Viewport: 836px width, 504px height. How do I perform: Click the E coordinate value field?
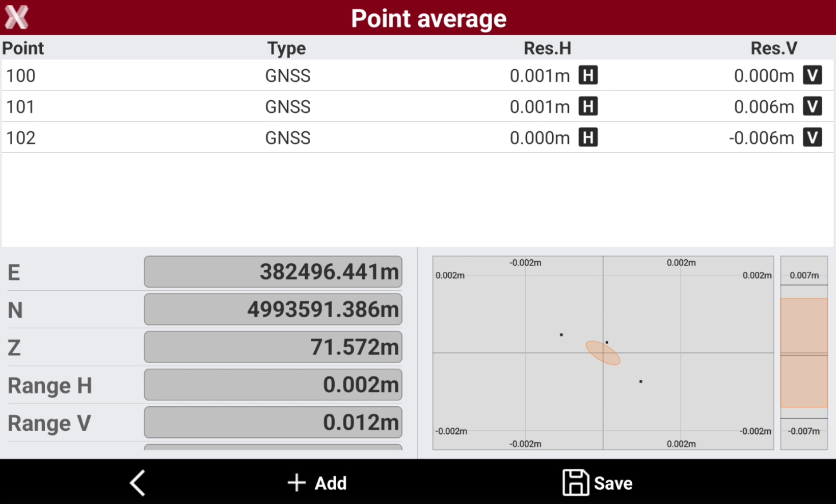click(273, 272)
